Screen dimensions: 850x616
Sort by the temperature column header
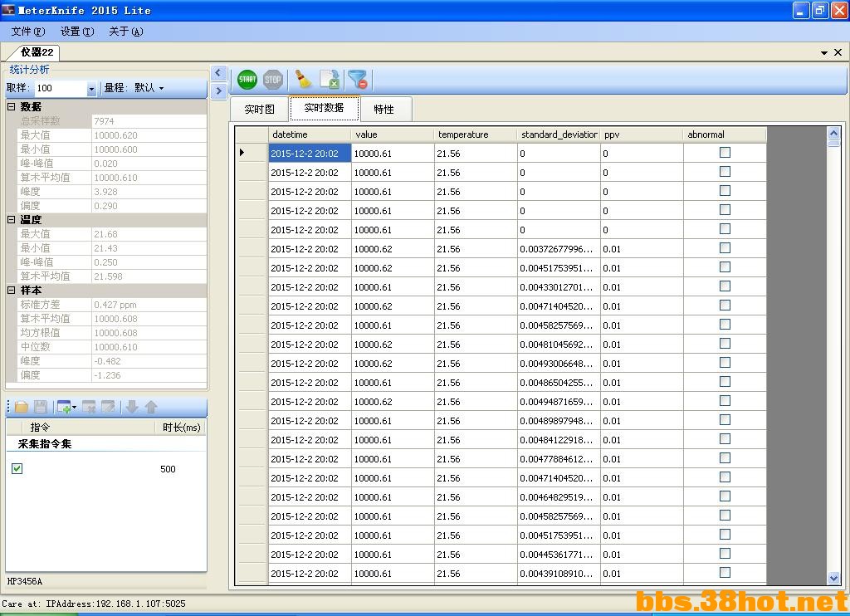tap(476, 134)
